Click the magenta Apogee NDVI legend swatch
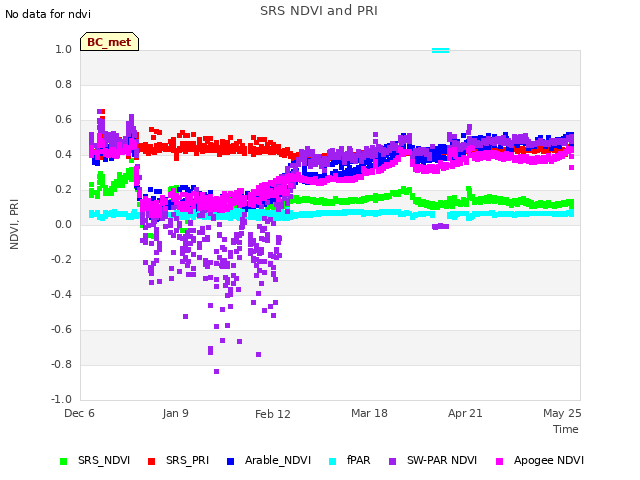This screenshot has height=480, width=640. coord(499,461)
